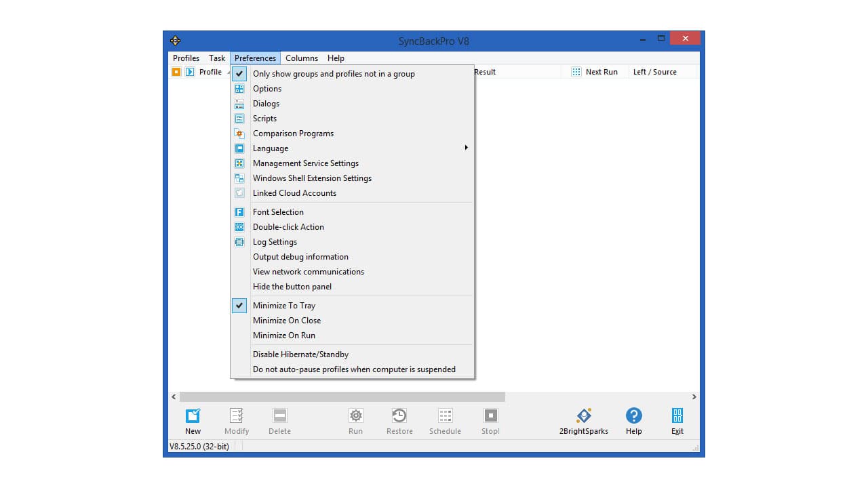Run the selected profile via the Run icon

(355, 419)
